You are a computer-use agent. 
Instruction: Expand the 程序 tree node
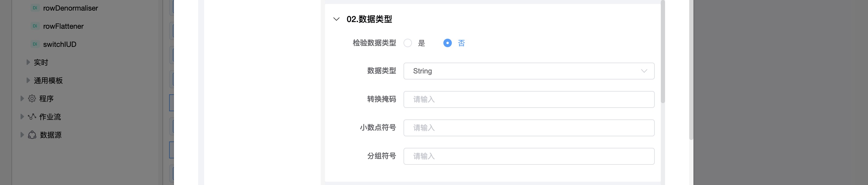22,99
